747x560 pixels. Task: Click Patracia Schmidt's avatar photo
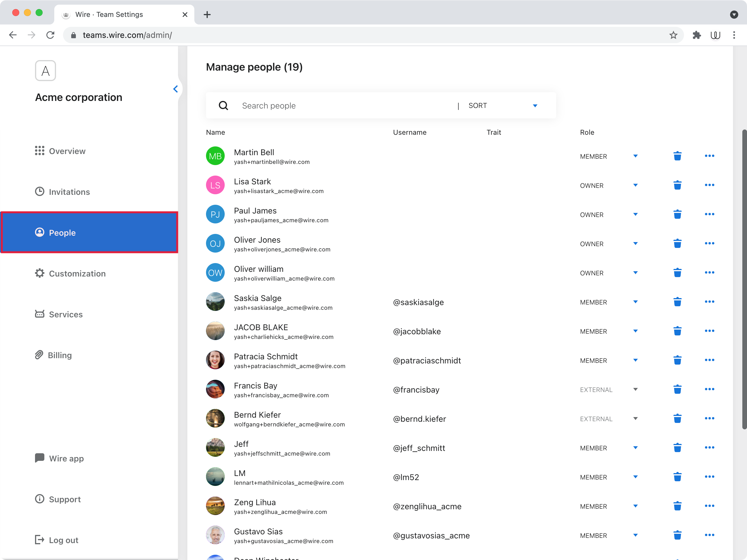(x=215, y=360)
